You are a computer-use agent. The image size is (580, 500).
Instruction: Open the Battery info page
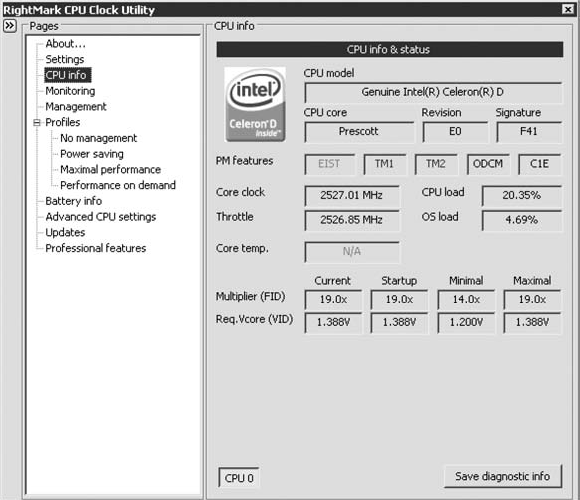pyautogui.click(x=74, y=201)
